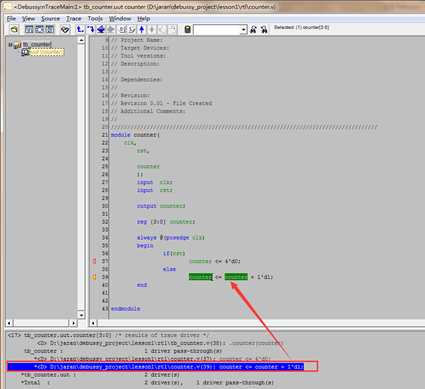Click the find-previous binoculars icon
The width and height of the screenshot is (425, 389).
coord(253,29)
